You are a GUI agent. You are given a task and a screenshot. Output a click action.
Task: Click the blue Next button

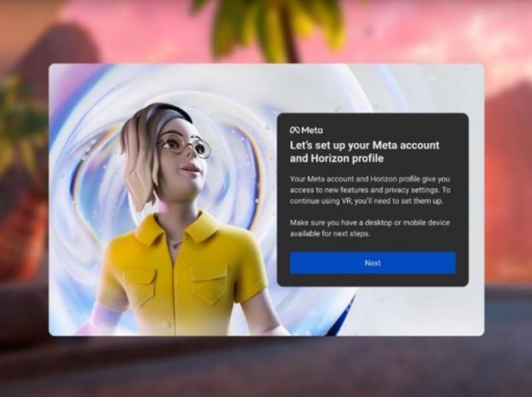(x=372, y=263)
